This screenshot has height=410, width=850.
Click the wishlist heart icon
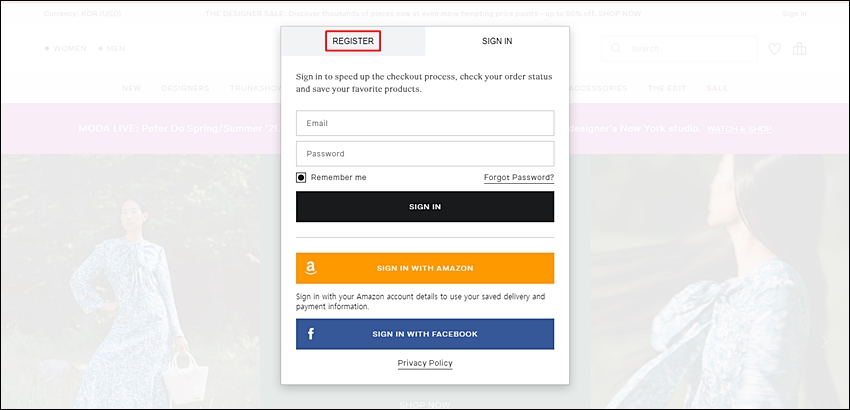(x=775, y=49)
